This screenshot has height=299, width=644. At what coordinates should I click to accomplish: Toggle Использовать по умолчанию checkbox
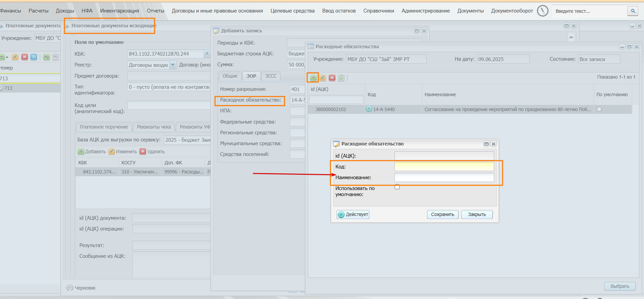(x=397, y=187)
